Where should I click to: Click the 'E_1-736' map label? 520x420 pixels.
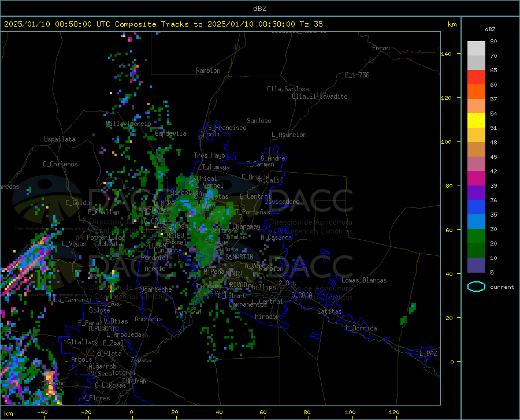click(357, 75)
